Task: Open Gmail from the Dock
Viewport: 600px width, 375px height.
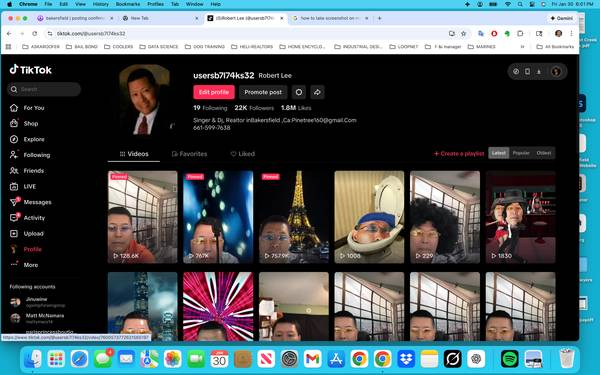Action: (x=312, y=359)
